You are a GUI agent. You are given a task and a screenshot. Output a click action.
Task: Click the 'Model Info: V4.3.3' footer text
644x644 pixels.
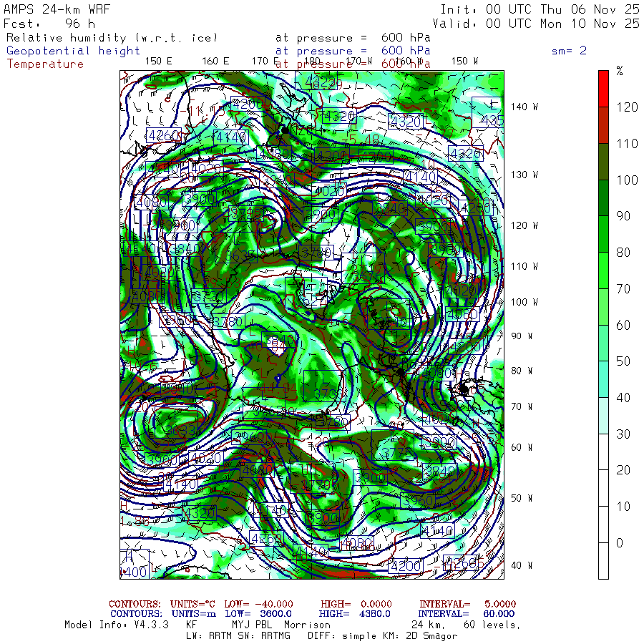[117, 625]
